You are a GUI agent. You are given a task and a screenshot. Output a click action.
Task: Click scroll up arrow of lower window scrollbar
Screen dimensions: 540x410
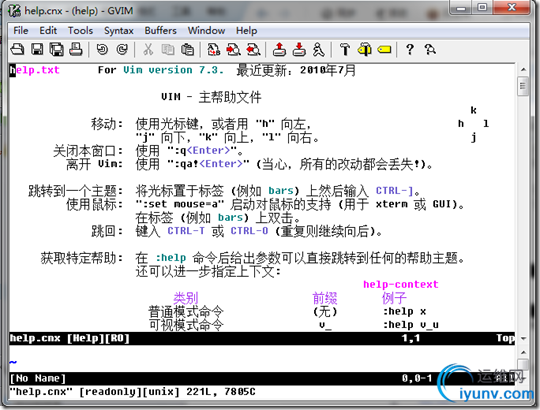point(523,353)
